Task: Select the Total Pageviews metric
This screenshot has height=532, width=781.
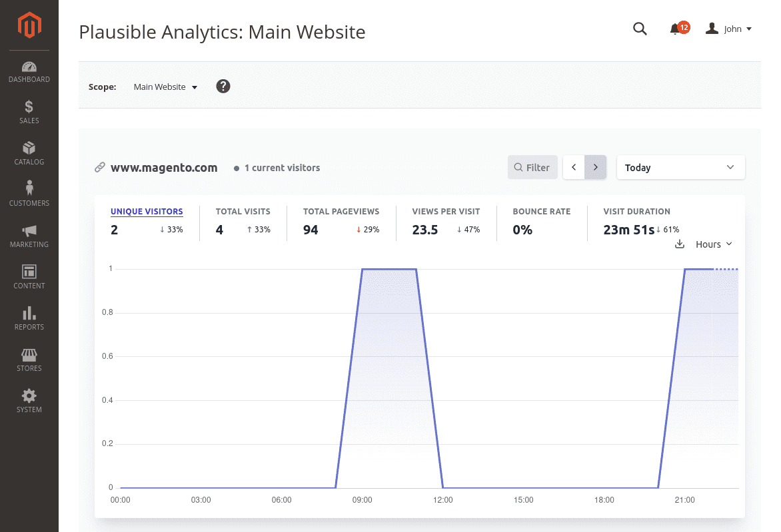Action: (x=341, y=222)
